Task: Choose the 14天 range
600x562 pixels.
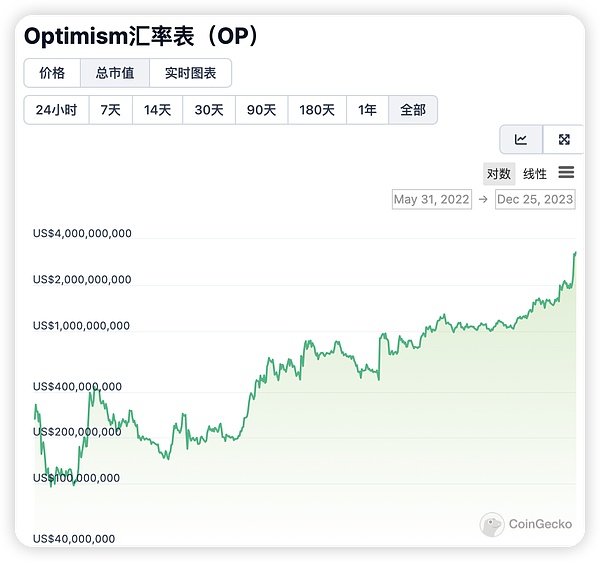Action: tap(158, 110)
